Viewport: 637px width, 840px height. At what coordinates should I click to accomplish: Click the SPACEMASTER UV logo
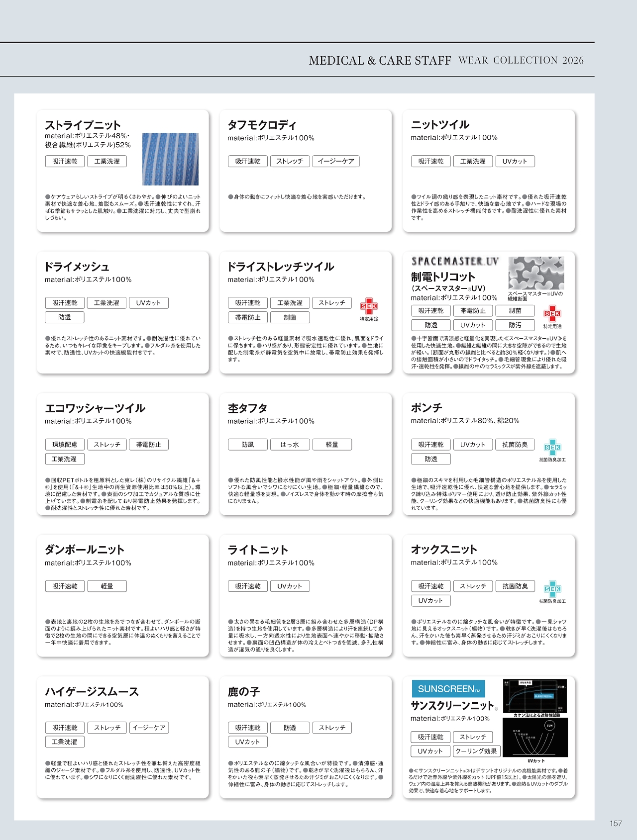(x=455, y=261)
